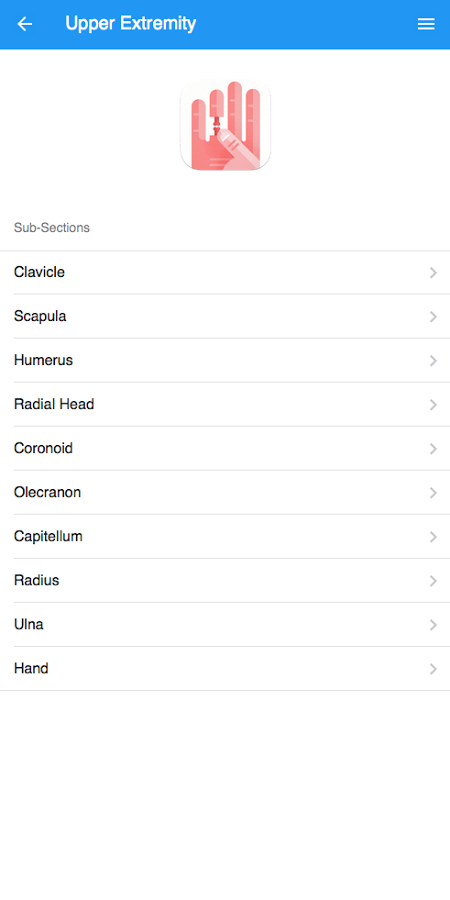Expand Clavicle with its chevron arrow
Image resolution: width=450 pixels, height=900 pixels.
[433, 273]
